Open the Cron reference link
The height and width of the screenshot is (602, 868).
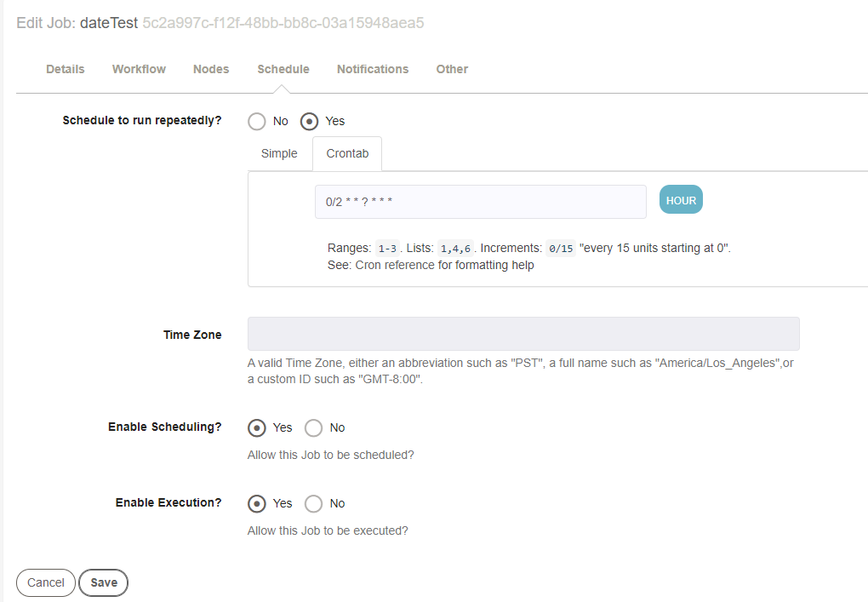[x=395, y=266]
